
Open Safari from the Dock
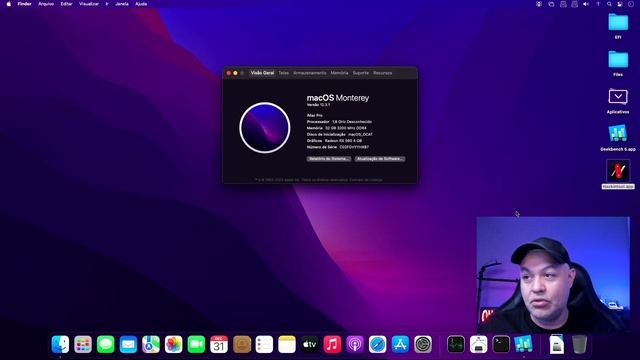tap(378, 344)
